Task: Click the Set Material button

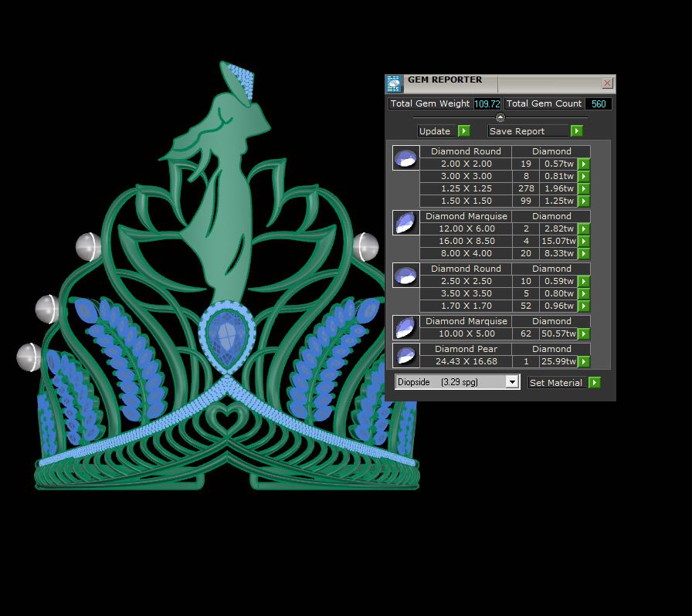Action: click(556, 383)
